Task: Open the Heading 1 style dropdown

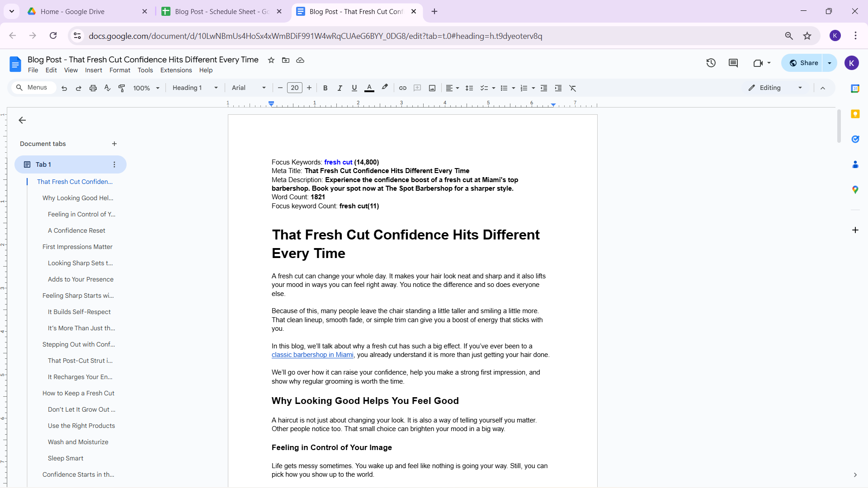Action: pyautogui.click(x=195, y=88)
